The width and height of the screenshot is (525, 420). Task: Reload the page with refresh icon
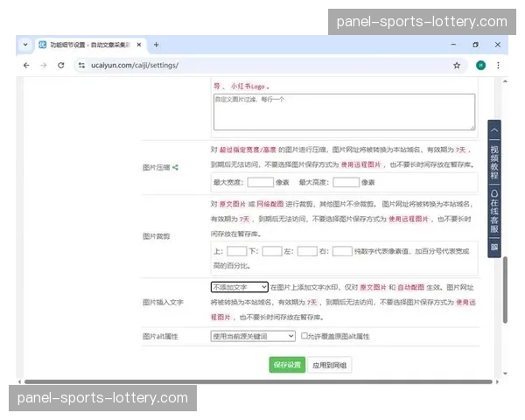(x=61, y=66)
